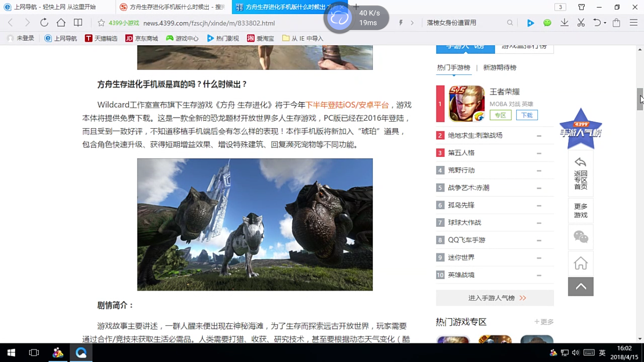644x362 pixels.
Task: Reload the page with the refresh icon
Action: click(x=44, y=23)
